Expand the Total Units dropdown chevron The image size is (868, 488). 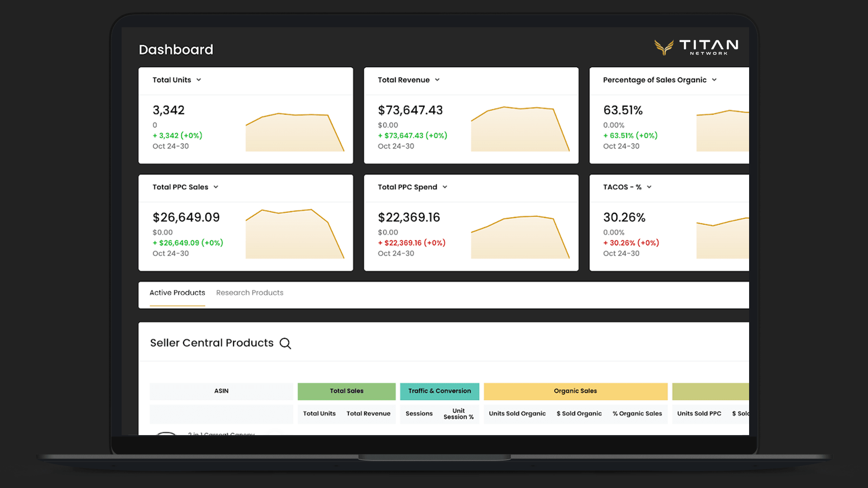click(x=199, y=80)
